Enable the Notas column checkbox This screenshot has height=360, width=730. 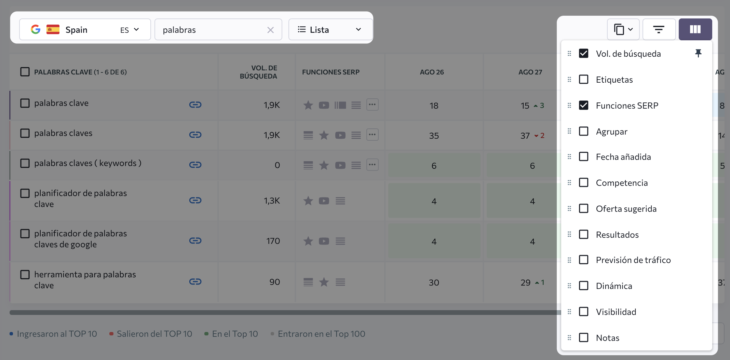tap(583, 338)
